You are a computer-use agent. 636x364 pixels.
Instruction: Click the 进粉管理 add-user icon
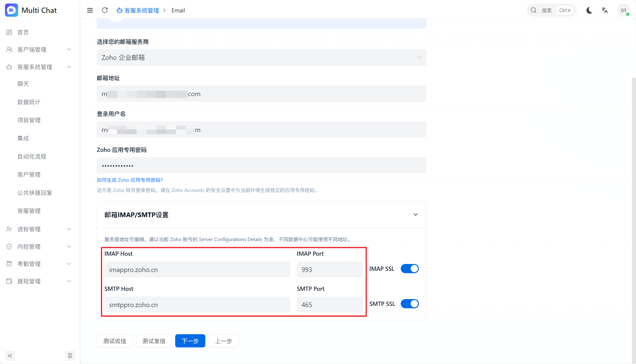pyautogui.click(x=9, y=229)
